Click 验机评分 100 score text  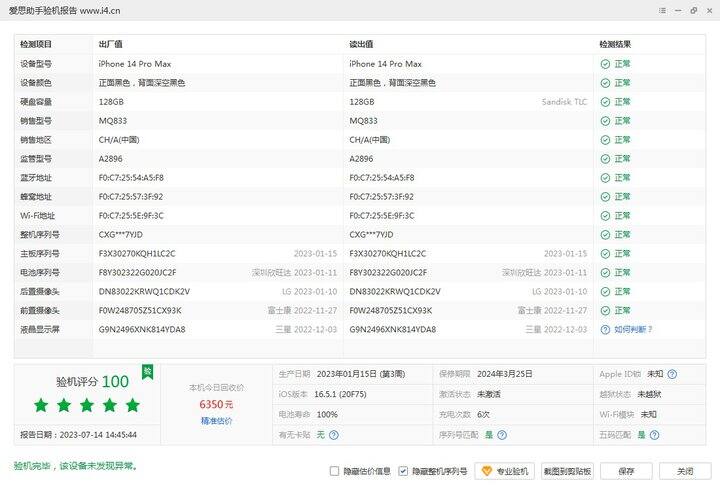pos(92,381)
